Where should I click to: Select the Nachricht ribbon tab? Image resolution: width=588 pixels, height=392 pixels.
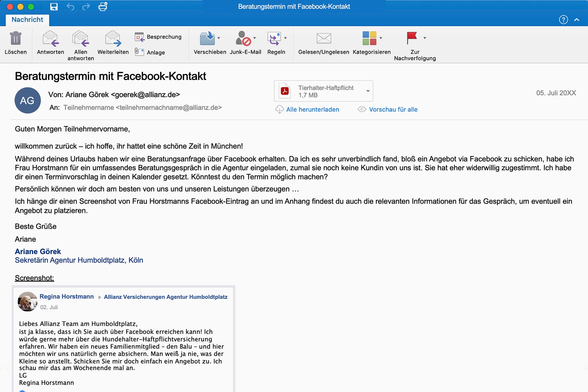(x=28, y=20)
